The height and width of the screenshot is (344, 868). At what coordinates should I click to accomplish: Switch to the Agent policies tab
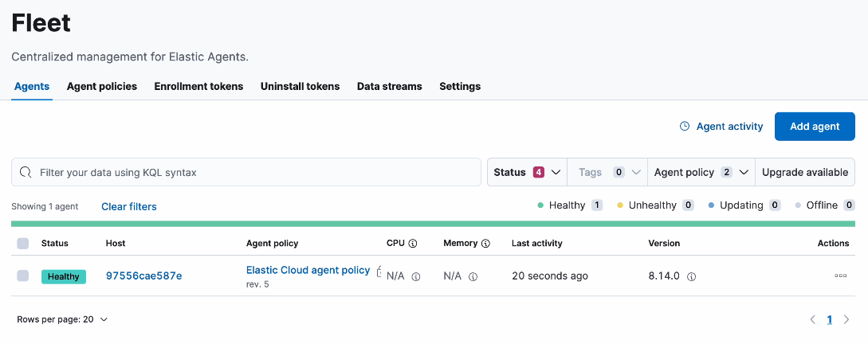point(101,86)
